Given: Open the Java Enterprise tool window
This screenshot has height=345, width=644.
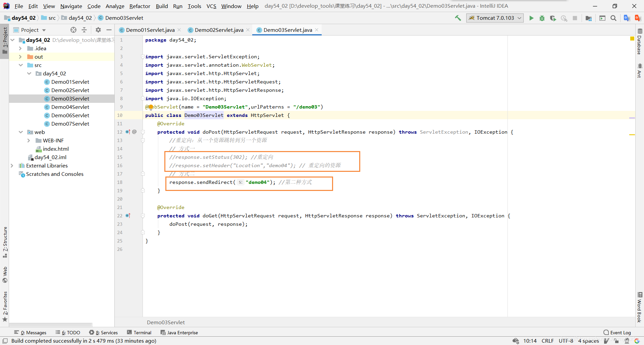Looking at the screenshot, I should 179,333.
